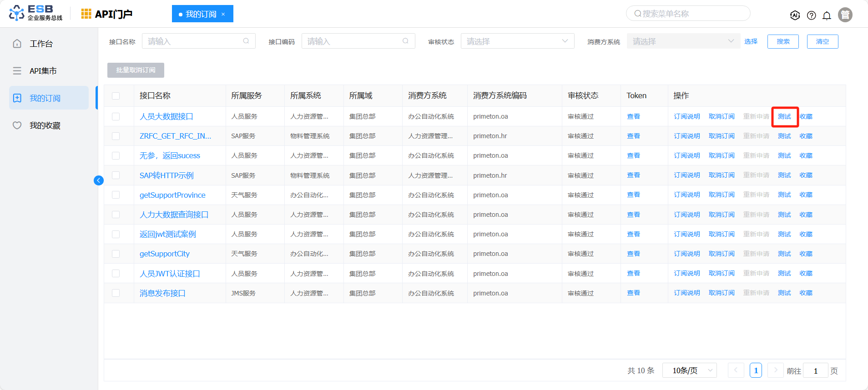Image resolution: width=868 pixels, height=390 pixels.
Task: Expand the 审核状态 dropdown
Action: (517, 41)
